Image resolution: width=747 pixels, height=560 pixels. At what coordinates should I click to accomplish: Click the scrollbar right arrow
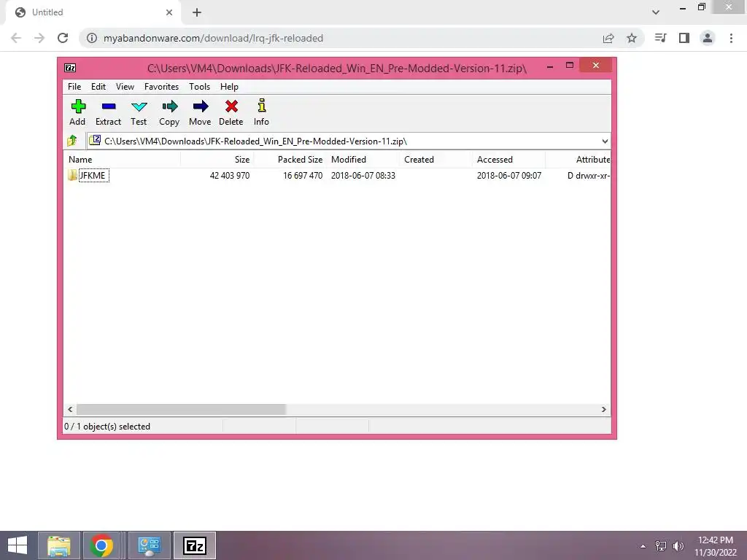tap(603, 410)
